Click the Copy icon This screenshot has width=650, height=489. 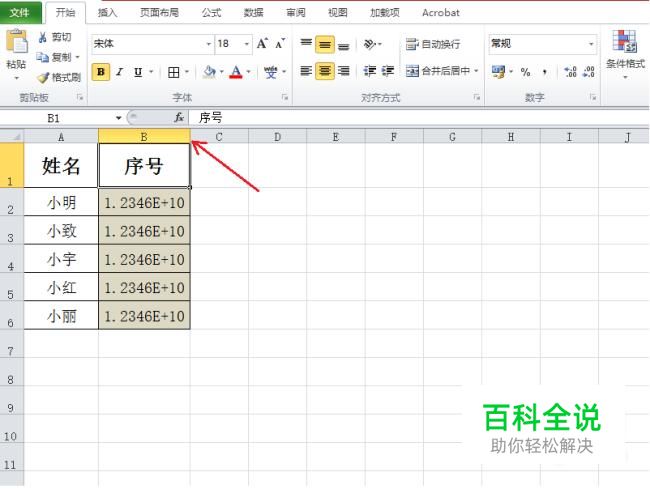pyautogui.click(x=42, y=57)
